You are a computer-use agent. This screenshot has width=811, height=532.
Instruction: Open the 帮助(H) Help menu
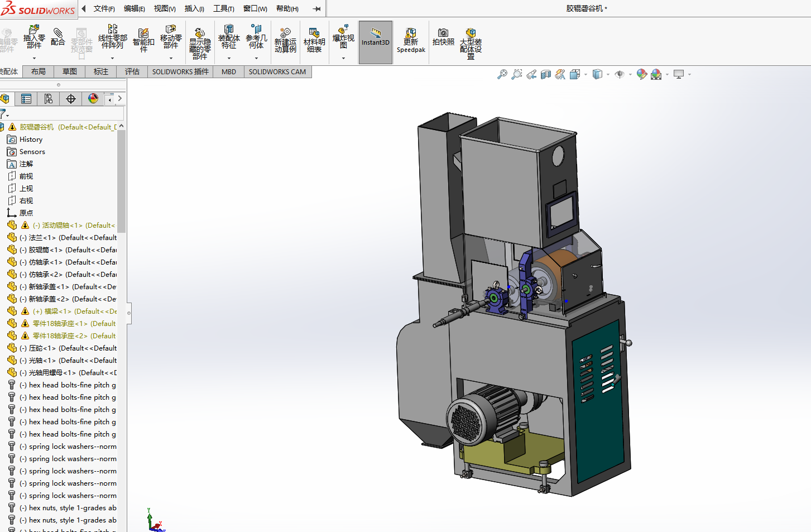[287, 8]
